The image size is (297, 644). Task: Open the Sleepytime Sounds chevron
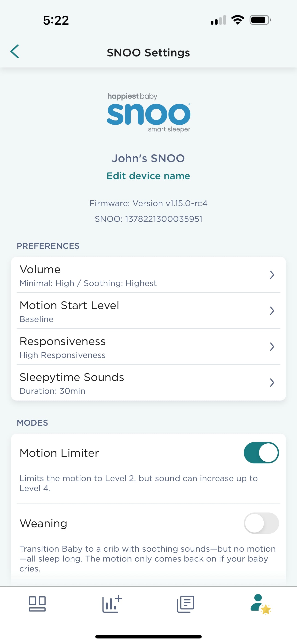[272, 383]
